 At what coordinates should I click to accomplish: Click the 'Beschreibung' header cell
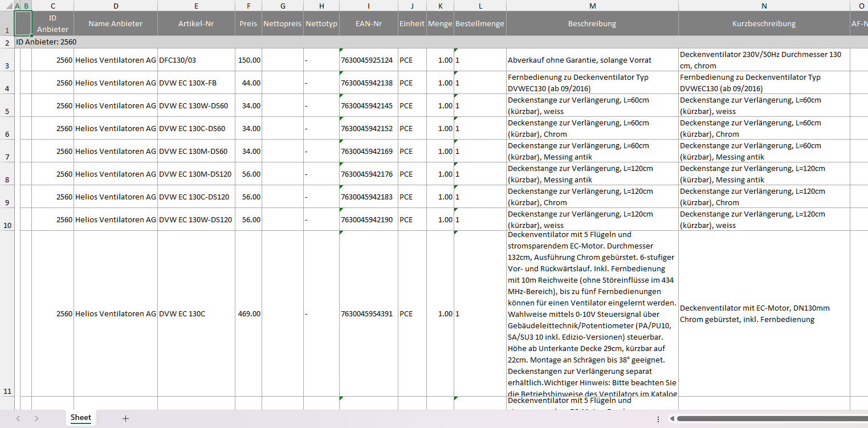pyautogui.click(x=592, y=23)
